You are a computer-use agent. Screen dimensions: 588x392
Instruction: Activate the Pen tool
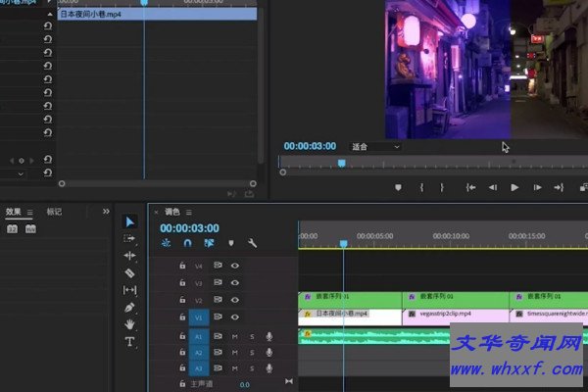point(129,307)
